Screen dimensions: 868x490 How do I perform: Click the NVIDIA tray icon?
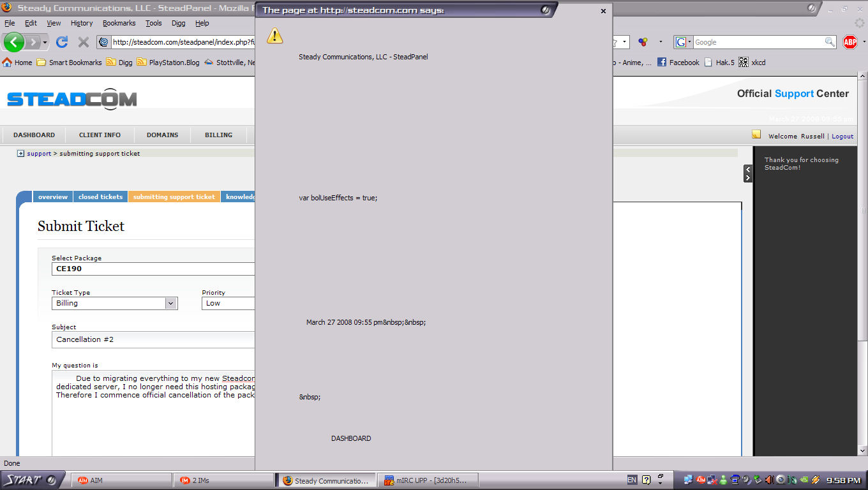(804, 480)
